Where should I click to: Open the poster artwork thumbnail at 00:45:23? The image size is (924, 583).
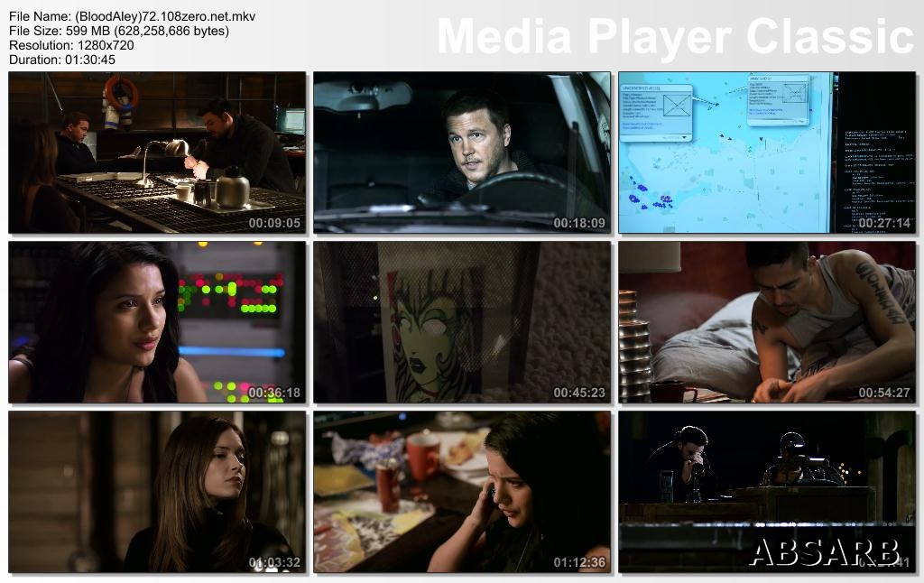[x=462, y=322]
